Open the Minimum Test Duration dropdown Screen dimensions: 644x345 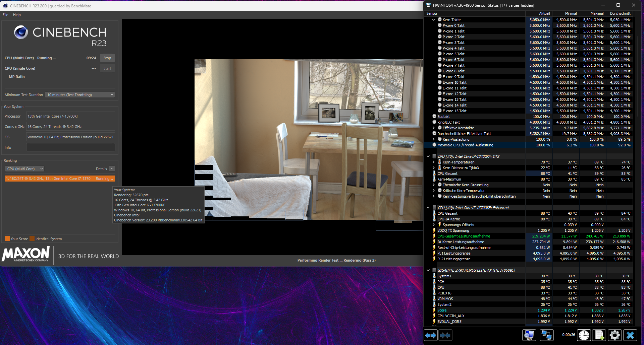(x=80, y=95)
